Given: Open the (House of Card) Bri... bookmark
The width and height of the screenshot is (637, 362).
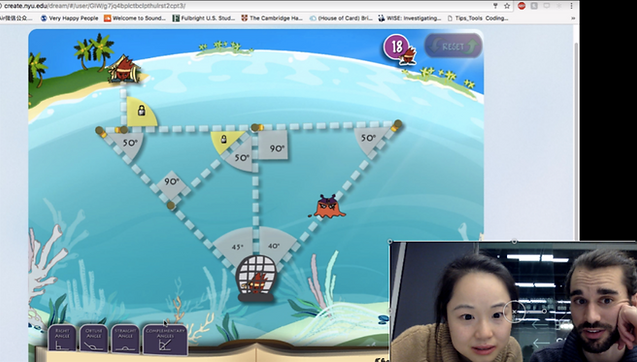Looking at the screenshot, I should (x=340, y=18).
